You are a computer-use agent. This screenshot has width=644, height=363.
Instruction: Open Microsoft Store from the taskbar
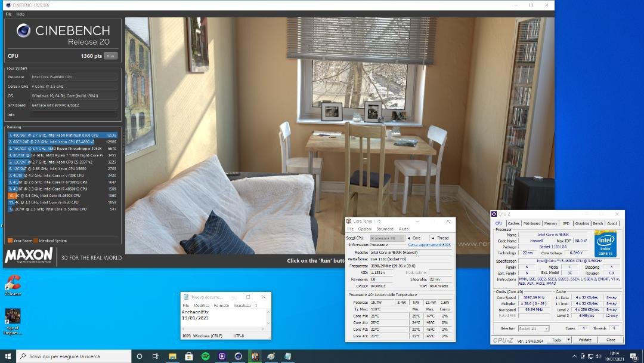coord(189,356)
